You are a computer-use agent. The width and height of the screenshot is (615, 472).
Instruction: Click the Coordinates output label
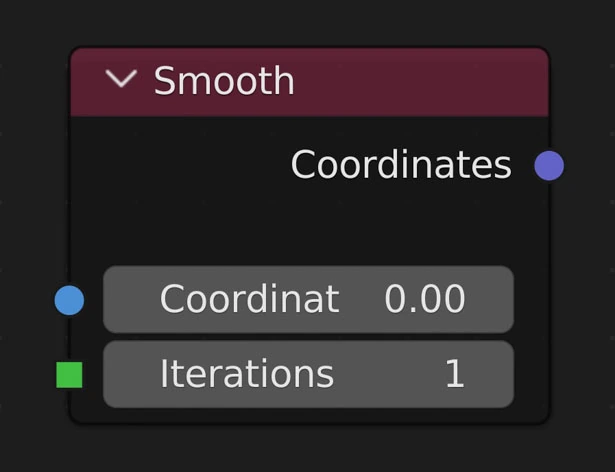(x=400, y=165)
